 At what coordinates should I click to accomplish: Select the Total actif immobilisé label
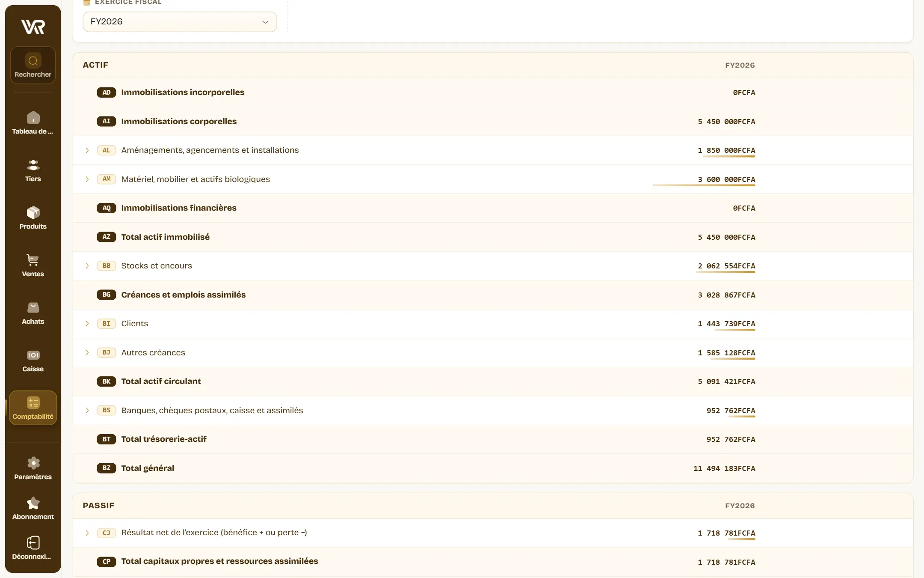(166, 237)
